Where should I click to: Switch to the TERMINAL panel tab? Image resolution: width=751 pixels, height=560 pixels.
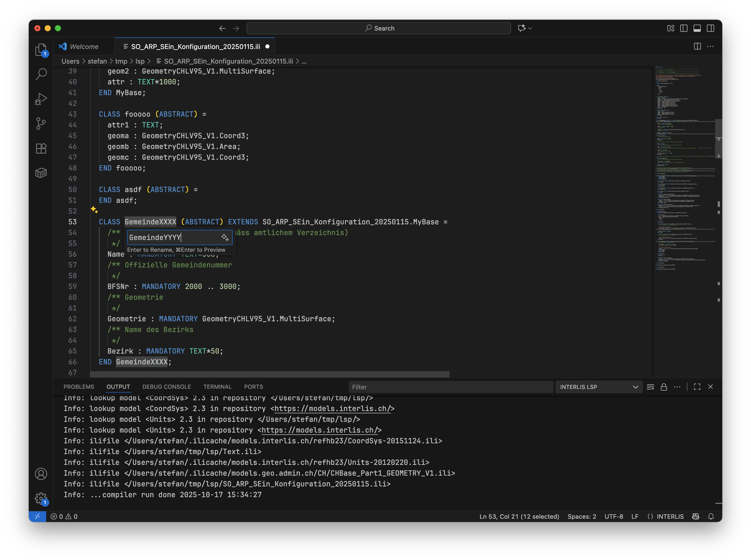[x=217, y=387]
